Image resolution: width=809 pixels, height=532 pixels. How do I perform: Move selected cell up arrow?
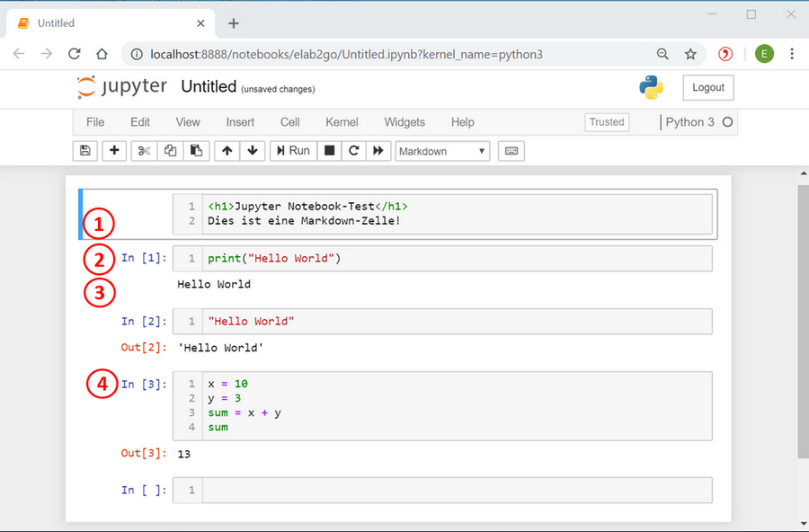point(227,151)
